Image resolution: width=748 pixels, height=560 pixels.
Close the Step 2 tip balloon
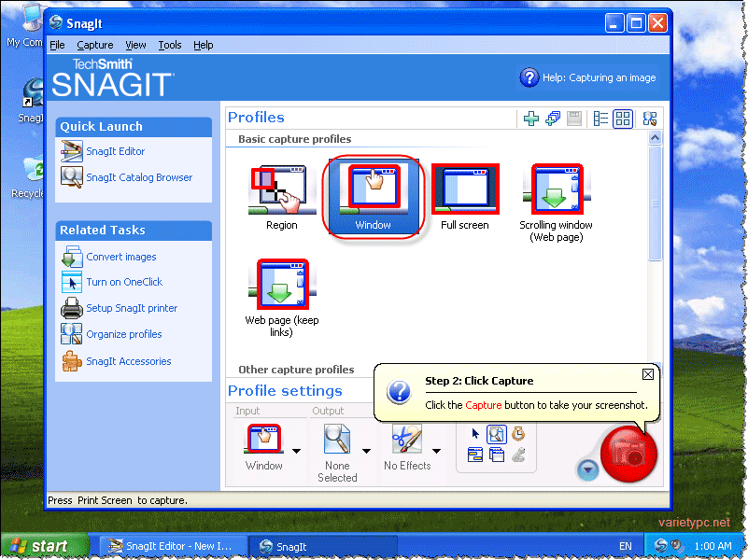pyautogui.click(x=648, y=374)
